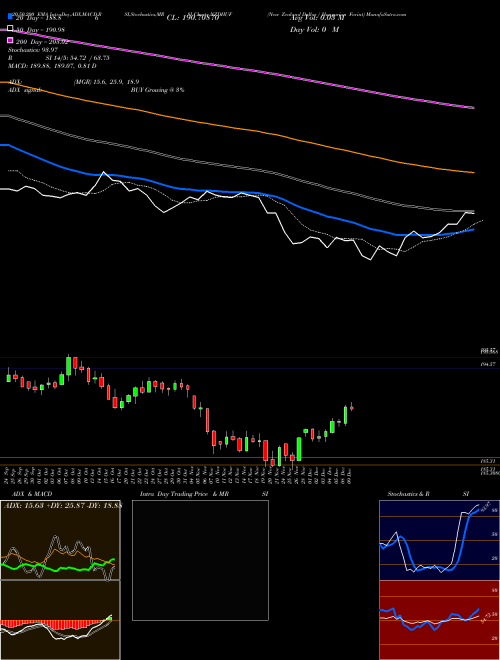
Task: Click the magenta 200 Day EMA legend swatch
Action: click(x=11, y=41)
